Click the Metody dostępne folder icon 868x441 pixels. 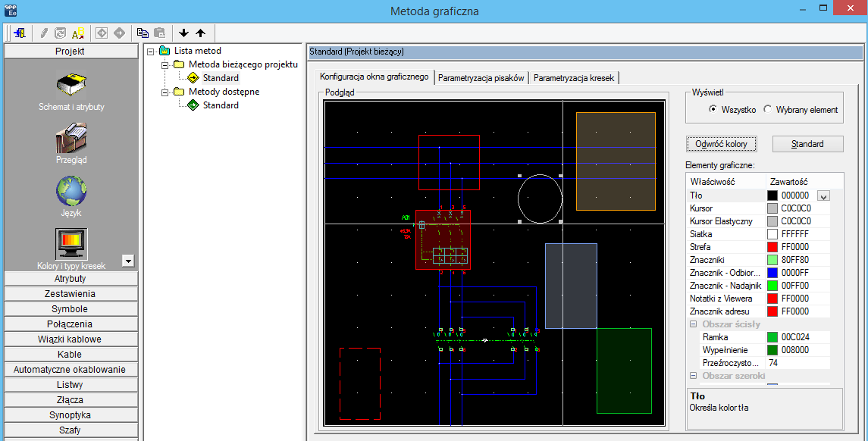coord(179,91)
